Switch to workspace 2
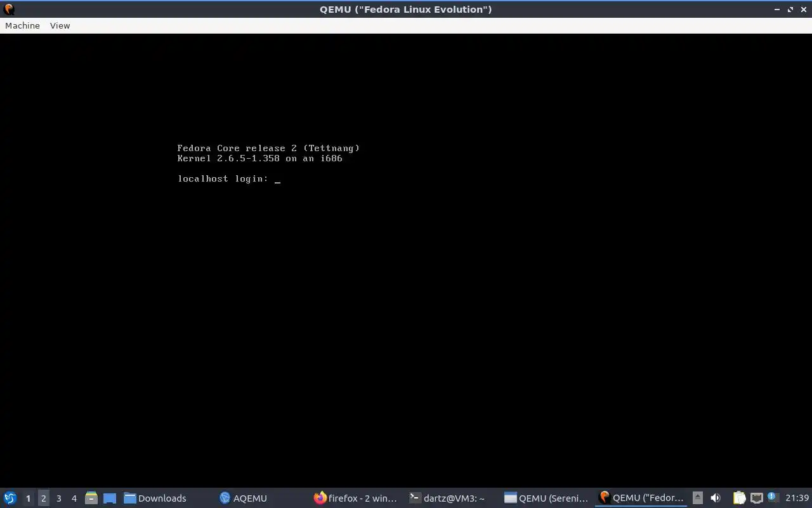812x508 pixels. click(44, 498)
